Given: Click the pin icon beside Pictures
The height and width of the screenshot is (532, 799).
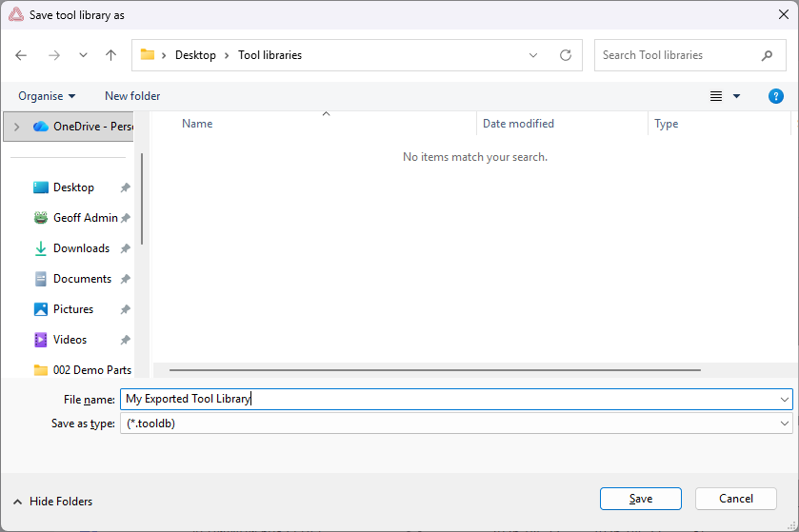Looking at the screenshot, I should pyautogui.click(x=126, y=309).
